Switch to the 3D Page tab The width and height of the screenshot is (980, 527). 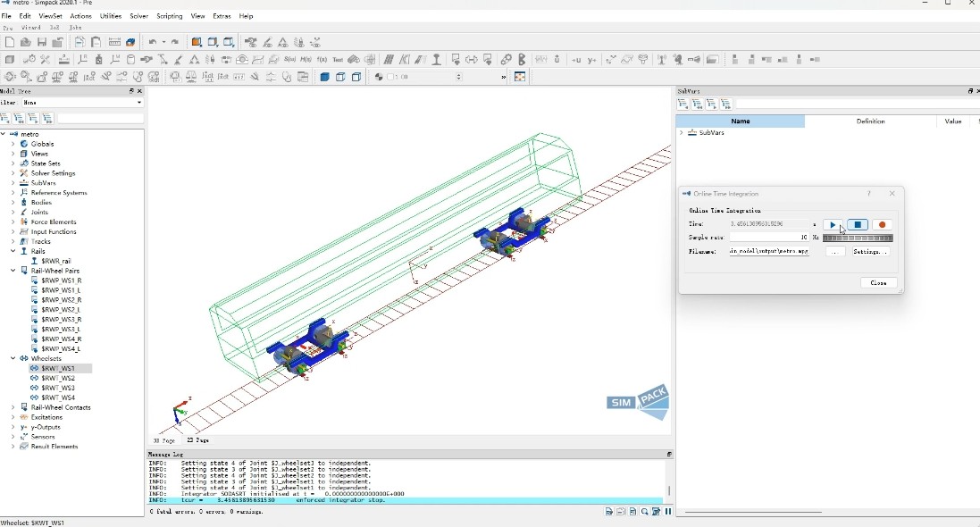click(x=163, y=440)
